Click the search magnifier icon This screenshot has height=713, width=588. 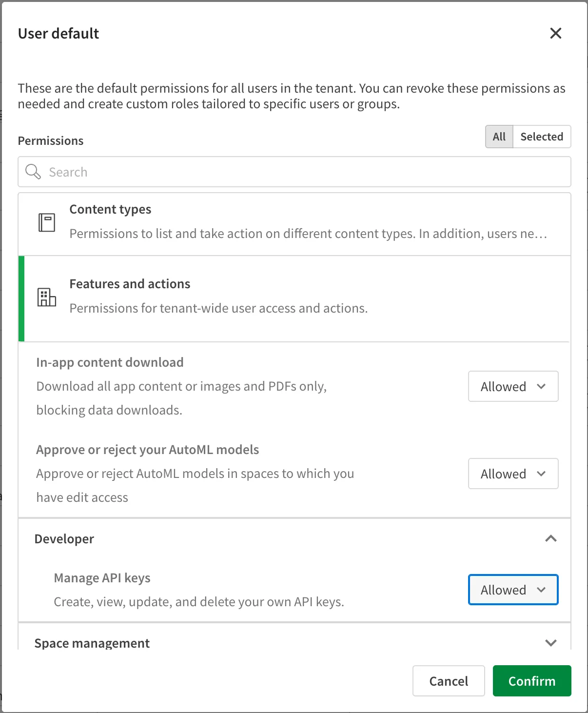(33, 172)
